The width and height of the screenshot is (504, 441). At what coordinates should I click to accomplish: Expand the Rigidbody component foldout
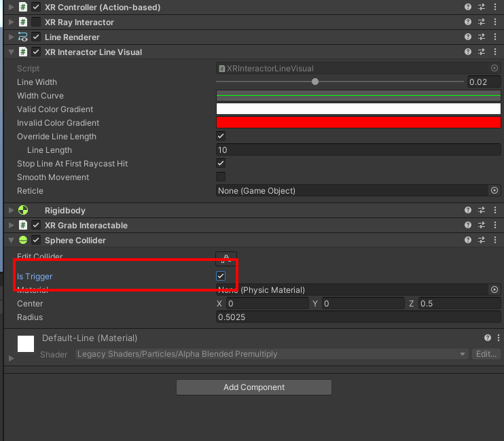point(11,211)
